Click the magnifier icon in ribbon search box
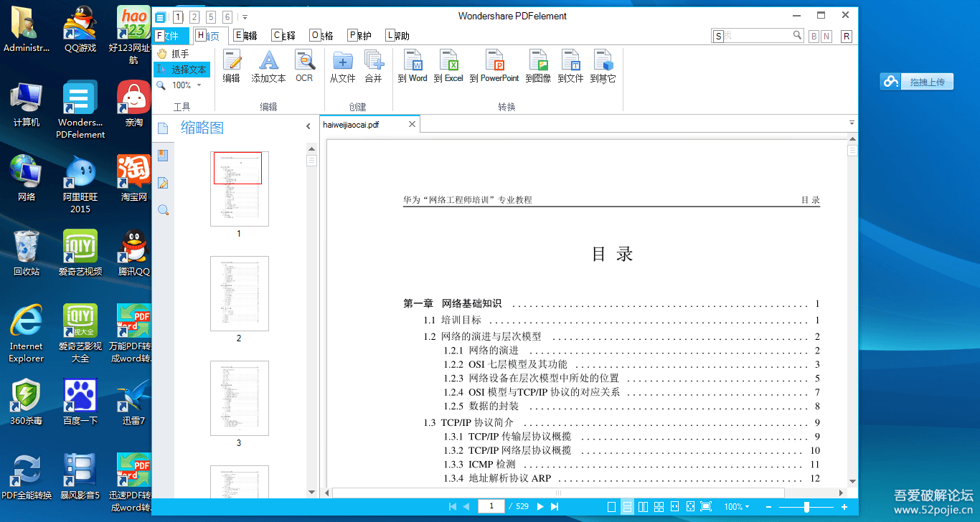The height and width of the screenshot is (522, 980). (797, 35)
